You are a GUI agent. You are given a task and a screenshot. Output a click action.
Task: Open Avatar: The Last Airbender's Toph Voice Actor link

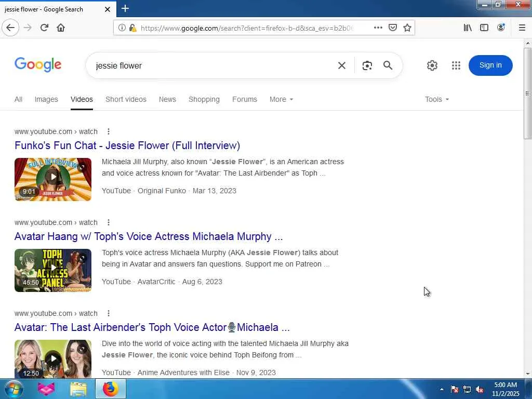[x=152, y=327]
